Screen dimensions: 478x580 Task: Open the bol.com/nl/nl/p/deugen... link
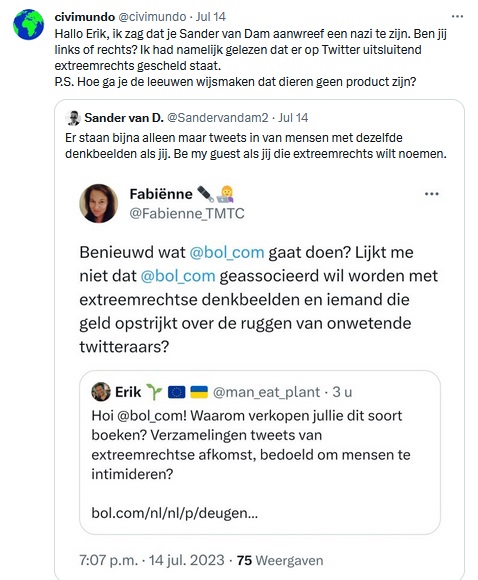coord(175,513)
